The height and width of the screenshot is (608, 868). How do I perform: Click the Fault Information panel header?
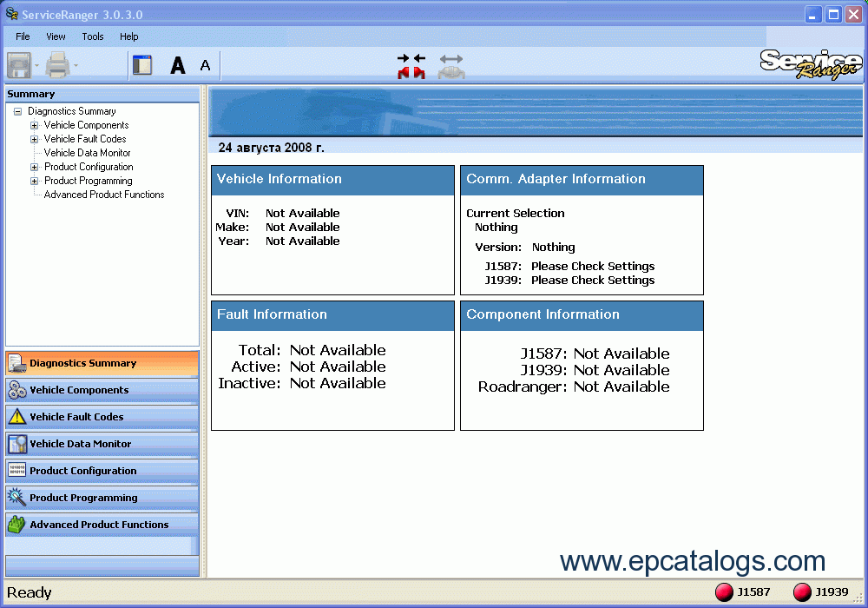tap(332, 315)
